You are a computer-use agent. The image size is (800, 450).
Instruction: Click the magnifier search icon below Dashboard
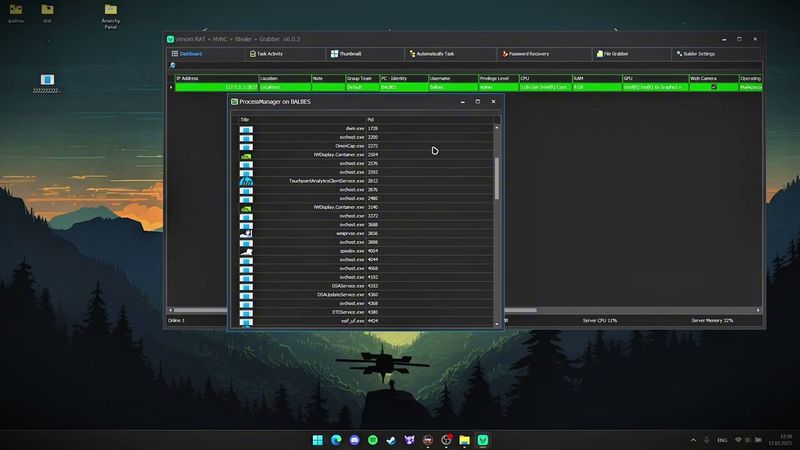coord(172,65)
